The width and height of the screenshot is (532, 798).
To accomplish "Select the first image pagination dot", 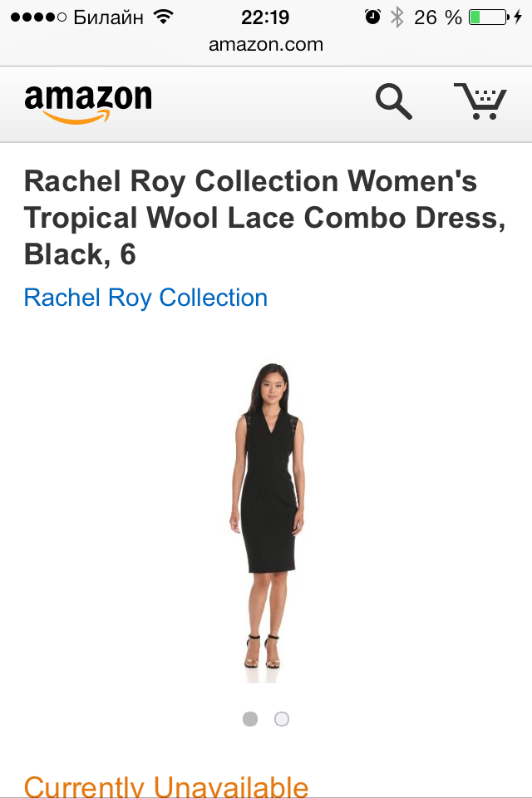I will (250, 719).
